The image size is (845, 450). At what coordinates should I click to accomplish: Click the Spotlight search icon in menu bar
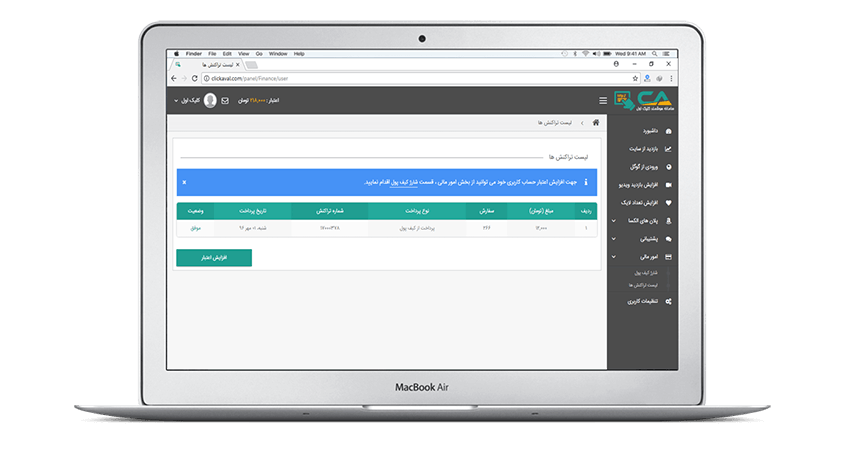pos(655,54)
